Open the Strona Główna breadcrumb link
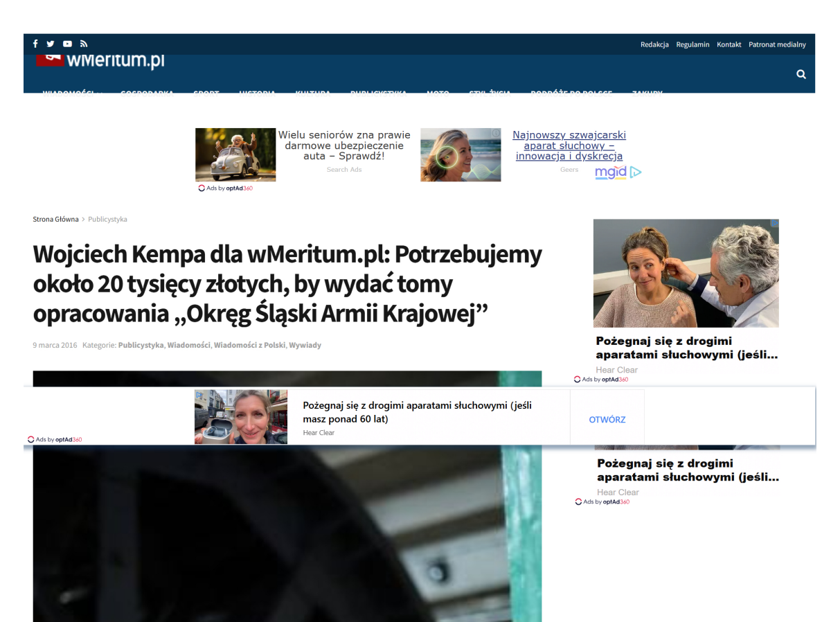The image size is (840, 622). [x=55, y=219]
